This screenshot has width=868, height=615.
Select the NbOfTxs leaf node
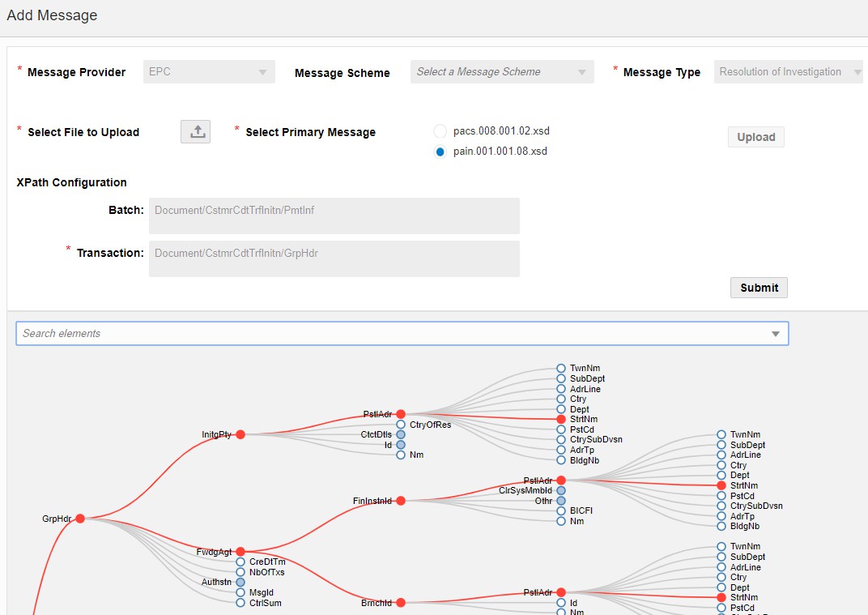[240, 572]
